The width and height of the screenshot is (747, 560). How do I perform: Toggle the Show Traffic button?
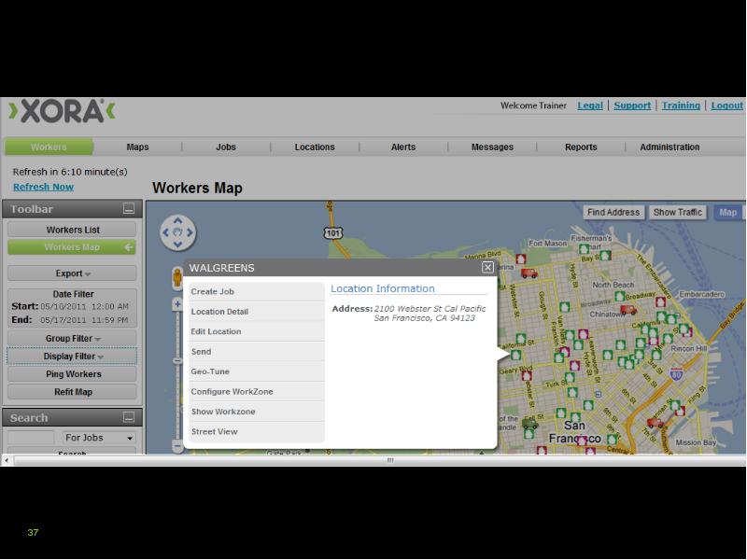678,213
